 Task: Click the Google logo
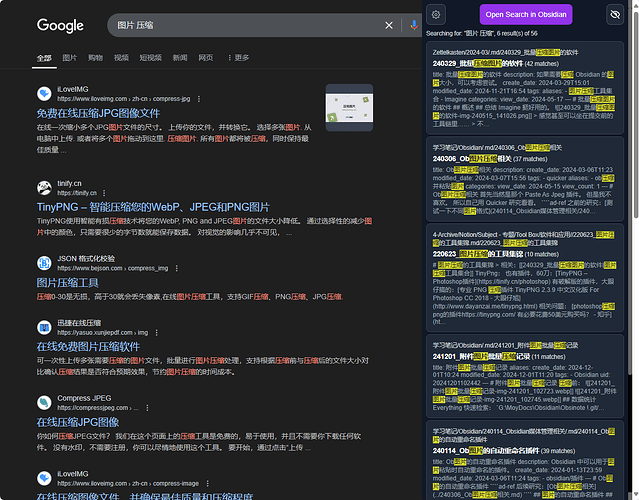[x=60, y=25]
